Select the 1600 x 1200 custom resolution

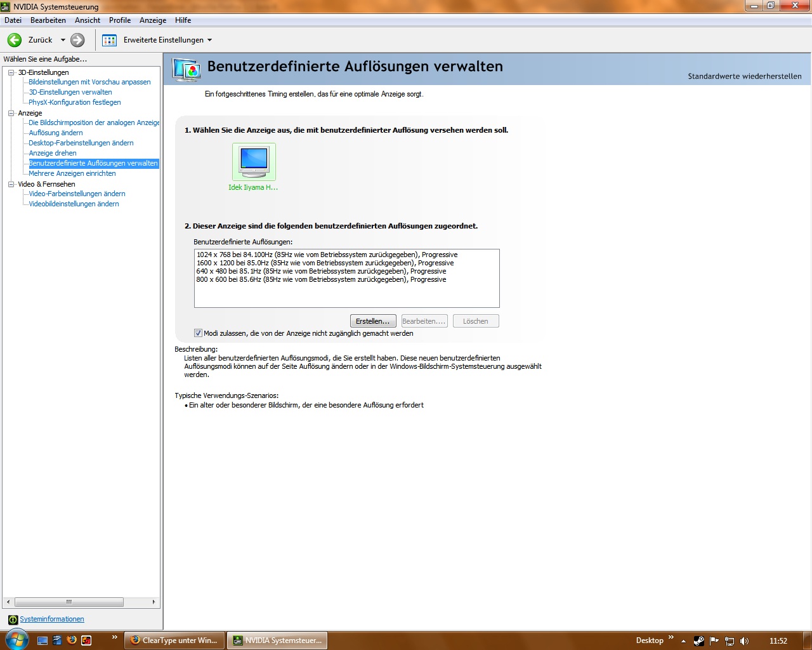tap(325, 263)
